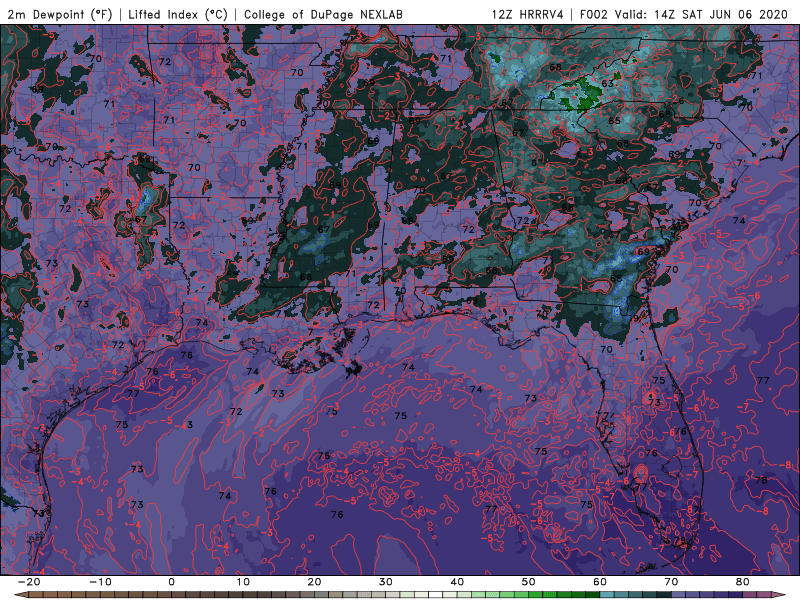
Task: Click the '63' dewpoint value on the map
Action: click(x=607, y=83)
